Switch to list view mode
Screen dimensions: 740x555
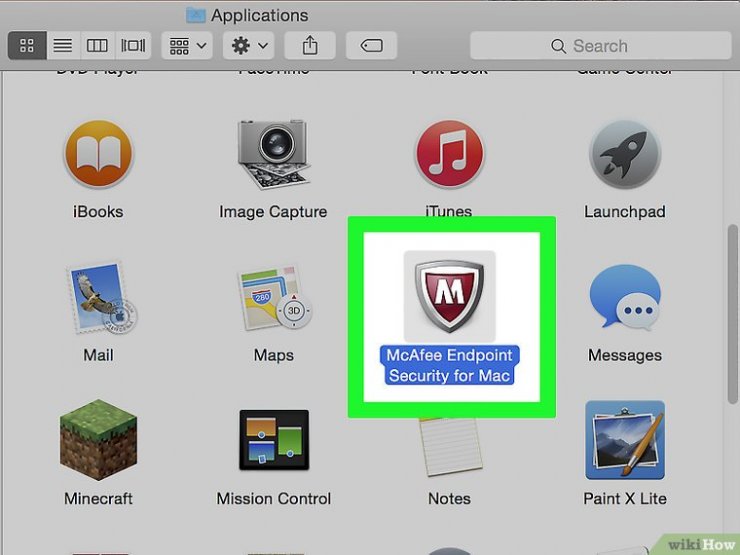pyautogui.click(x=63, y=45)
